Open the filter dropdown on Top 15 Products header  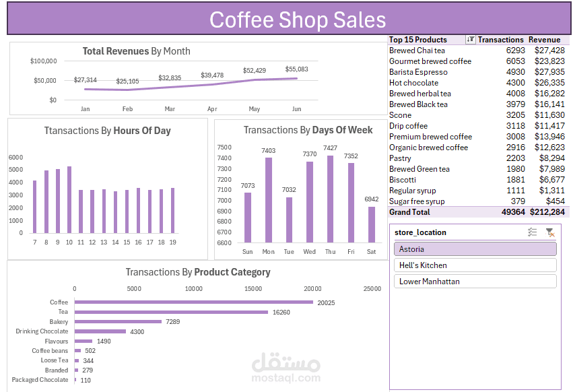coord(469,39)
